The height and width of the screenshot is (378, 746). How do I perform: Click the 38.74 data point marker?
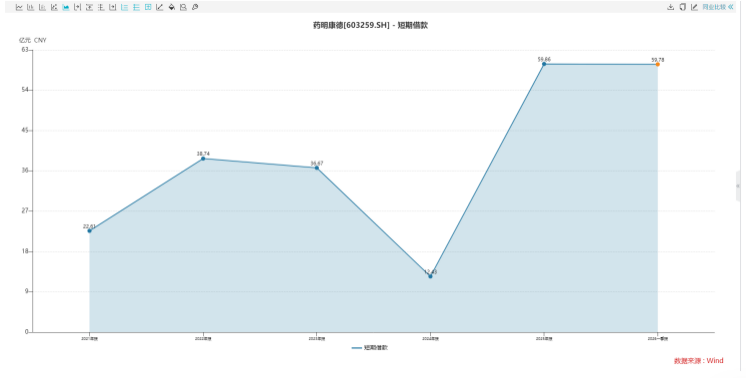point(203,158)
